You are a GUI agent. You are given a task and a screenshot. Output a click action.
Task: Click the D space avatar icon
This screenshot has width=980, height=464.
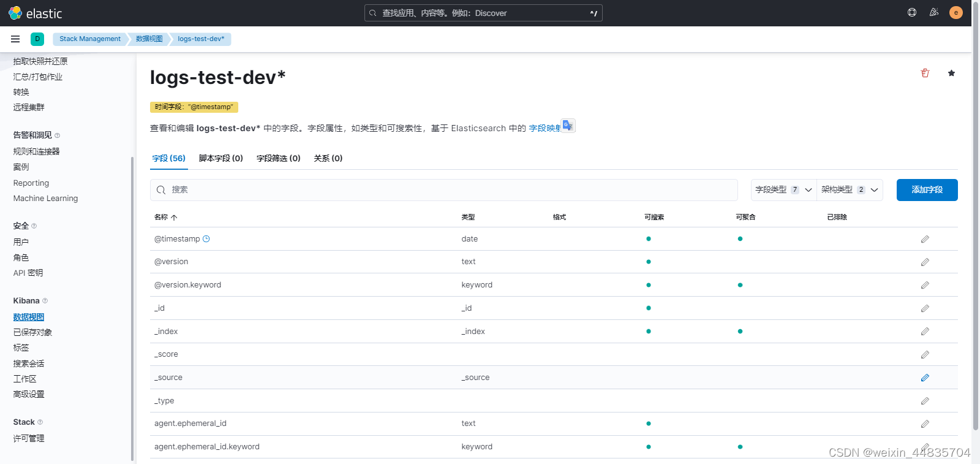point(37,39)
